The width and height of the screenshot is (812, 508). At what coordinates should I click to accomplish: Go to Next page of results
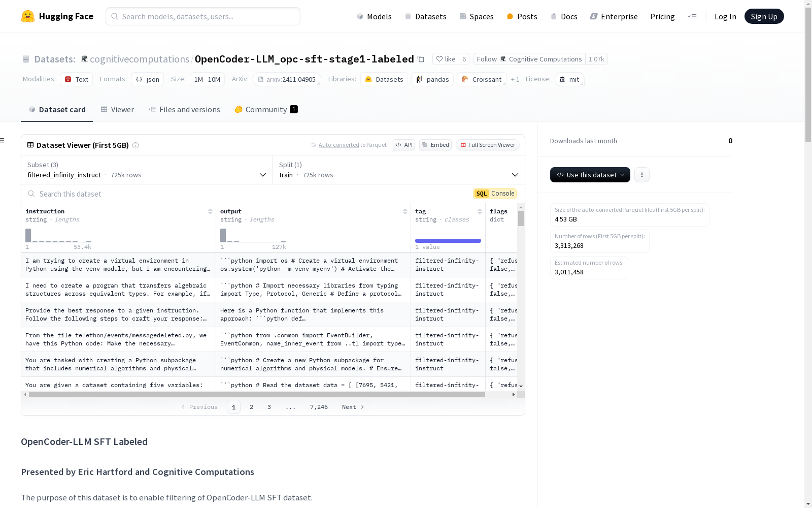click(353, 407)
